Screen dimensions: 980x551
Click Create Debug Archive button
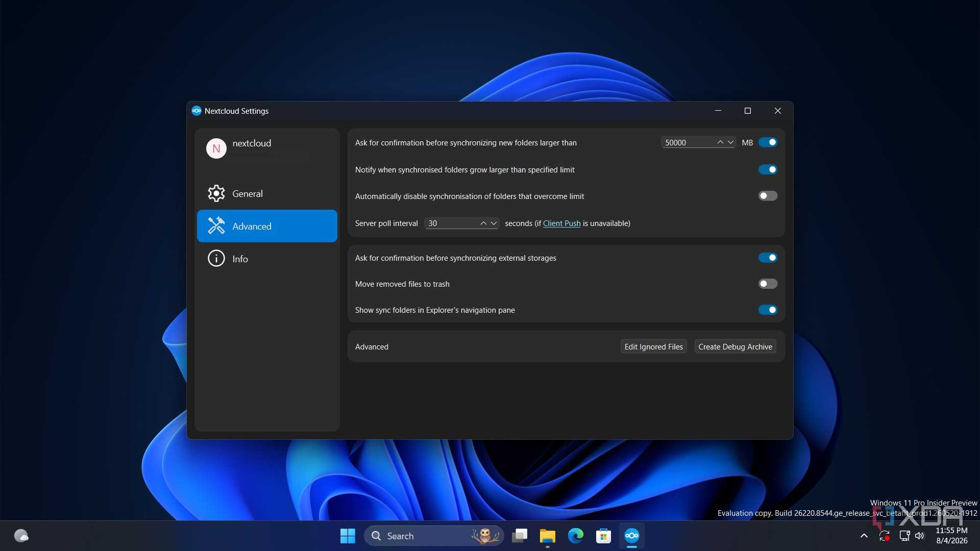[735, 346]
